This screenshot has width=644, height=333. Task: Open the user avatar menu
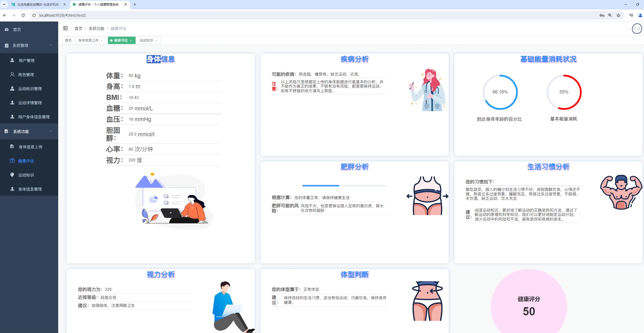637,29
